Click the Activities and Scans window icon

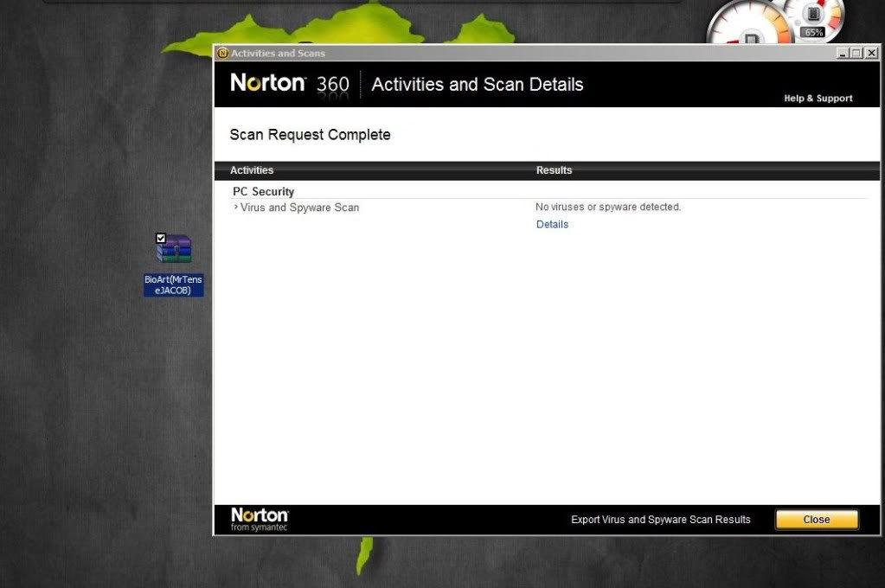tap(222, 53)
